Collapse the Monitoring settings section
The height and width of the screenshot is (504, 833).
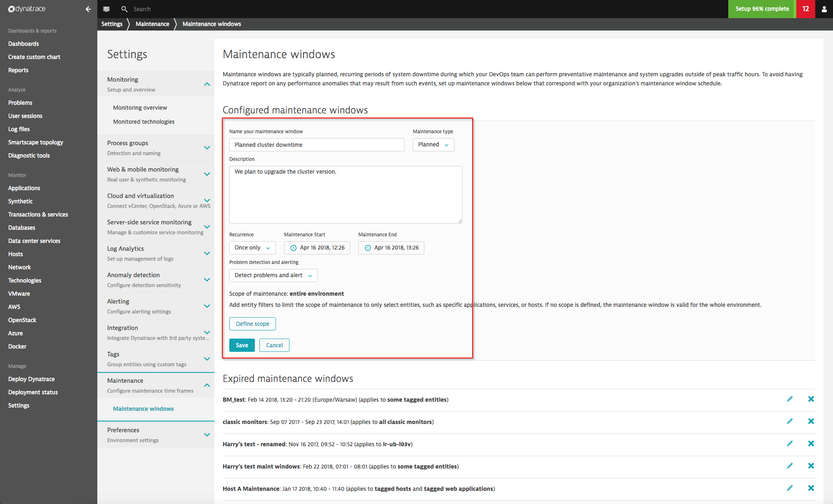(207, 84)
